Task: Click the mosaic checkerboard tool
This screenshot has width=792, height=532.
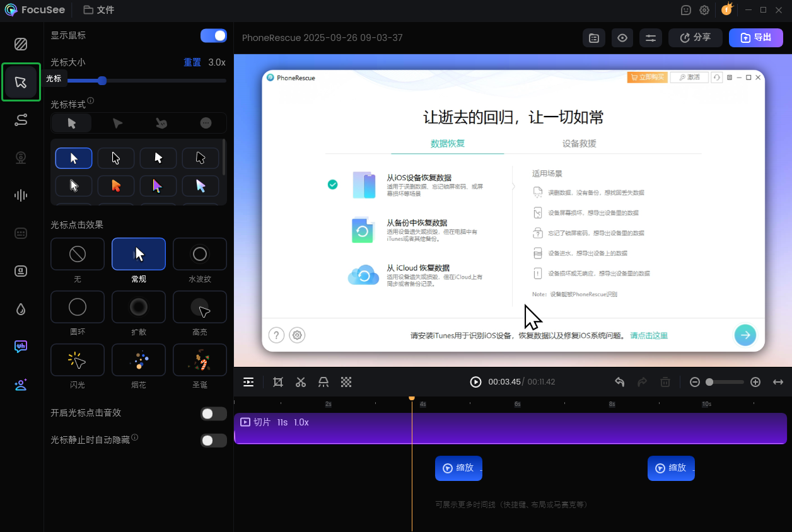Action: [346, 382]
